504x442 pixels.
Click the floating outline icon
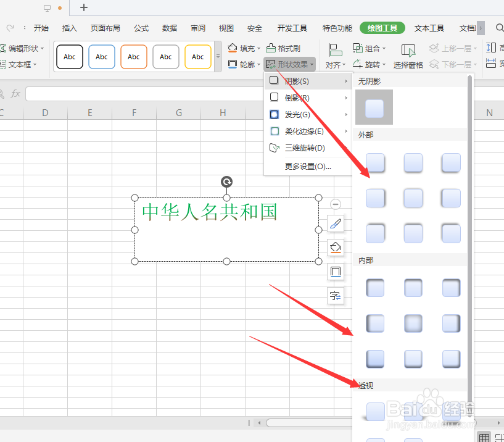pos(336,272)
